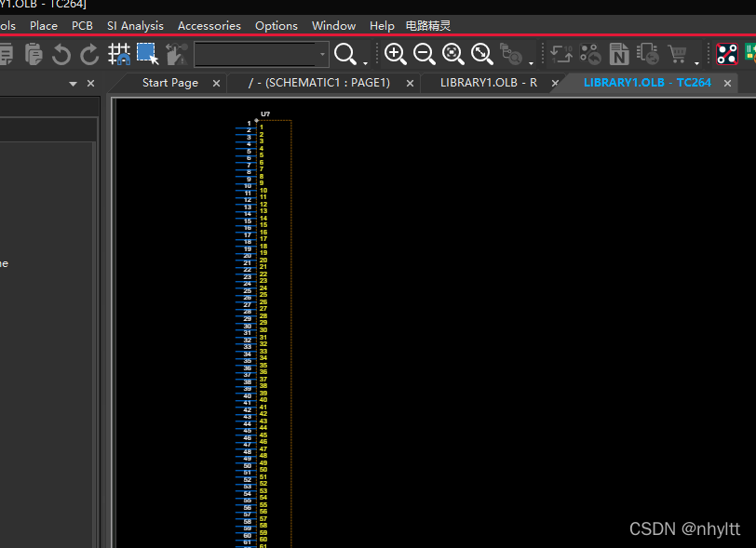This screenshot has height=548, width=756.
Task: Click the Redo arrow icon
Action: point(89,55)
